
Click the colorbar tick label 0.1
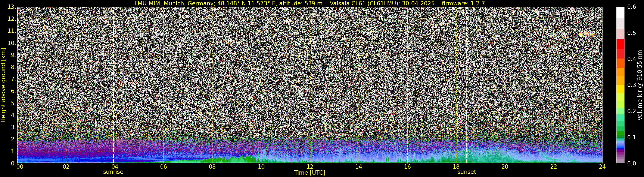(632, 137)
